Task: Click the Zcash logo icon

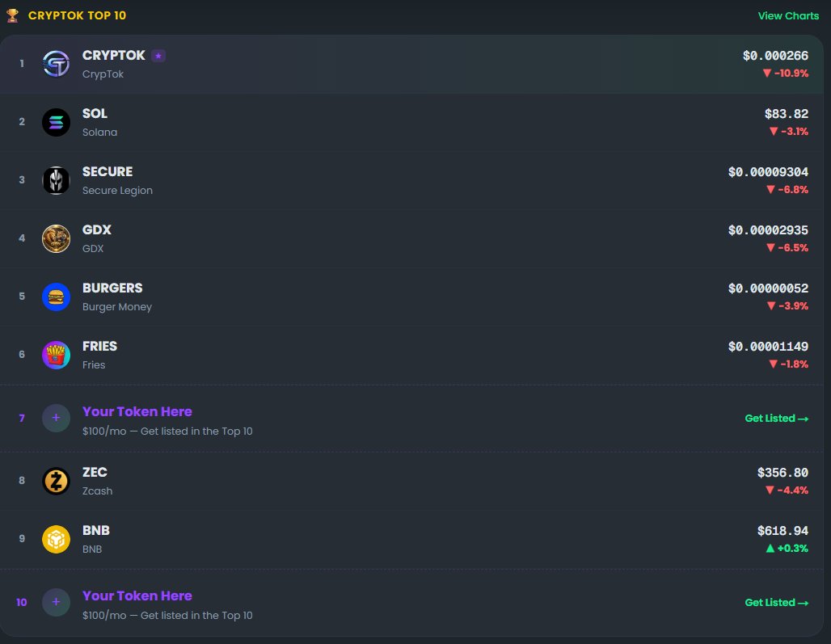Action: pyautogui.click(x=57, y=481)
